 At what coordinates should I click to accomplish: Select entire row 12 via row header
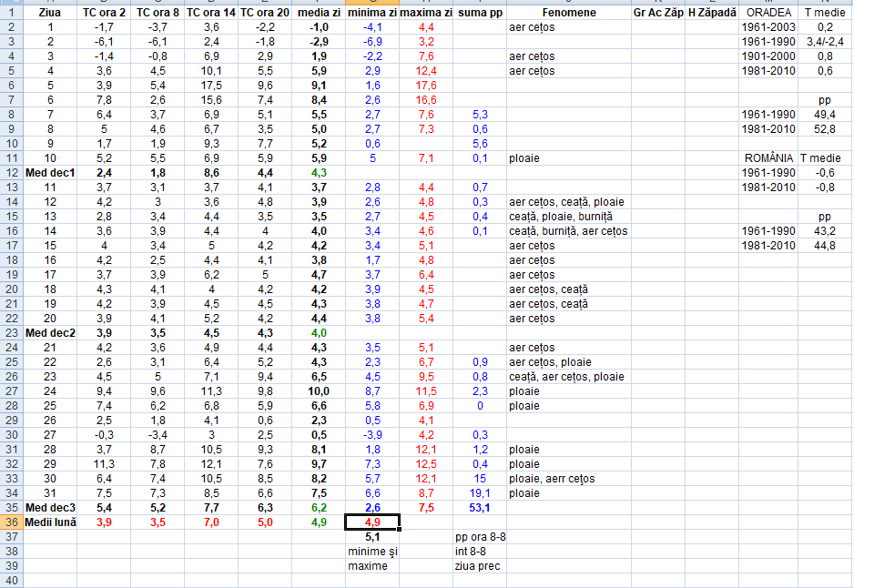tap(12, 173)
